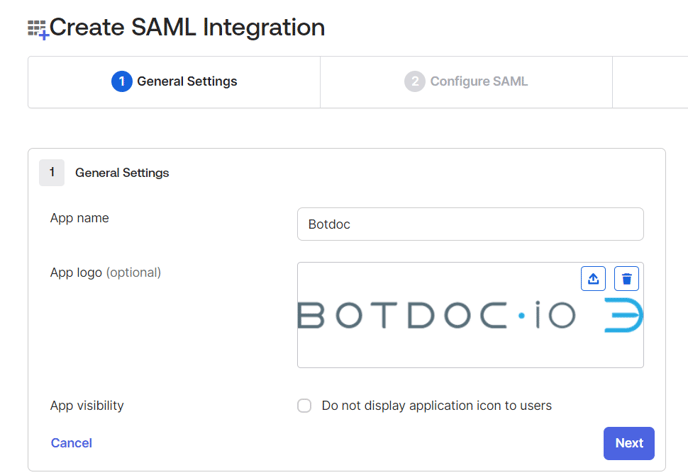Click the step 2 circle badge

(x=414, y=81)
